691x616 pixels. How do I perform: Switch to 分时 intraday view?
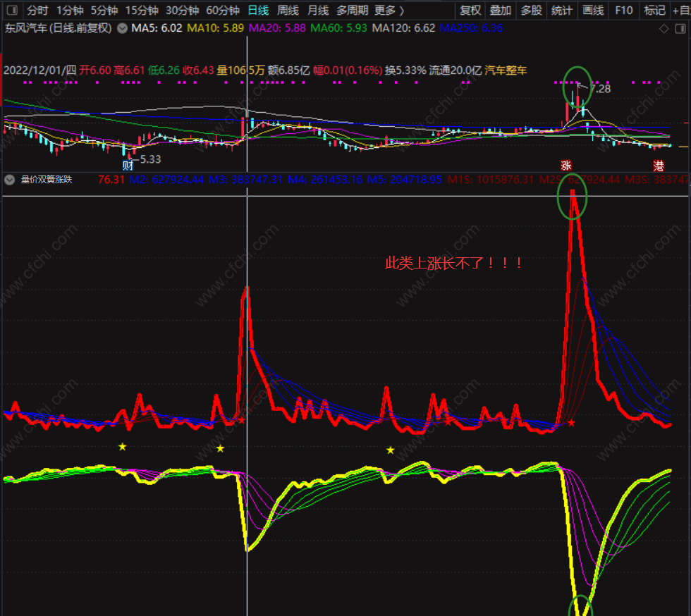pyautogui.click(x=37, y=10)
